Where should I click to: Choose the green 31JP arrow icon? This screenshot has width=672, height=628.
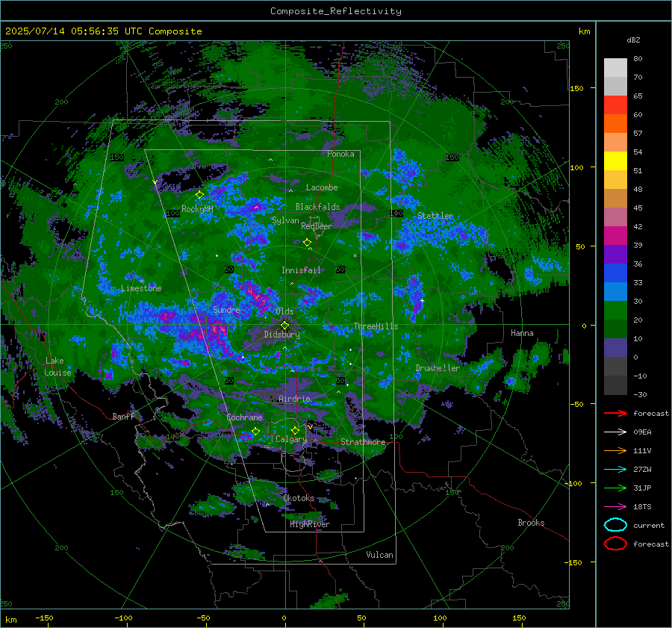coord(615,488)
